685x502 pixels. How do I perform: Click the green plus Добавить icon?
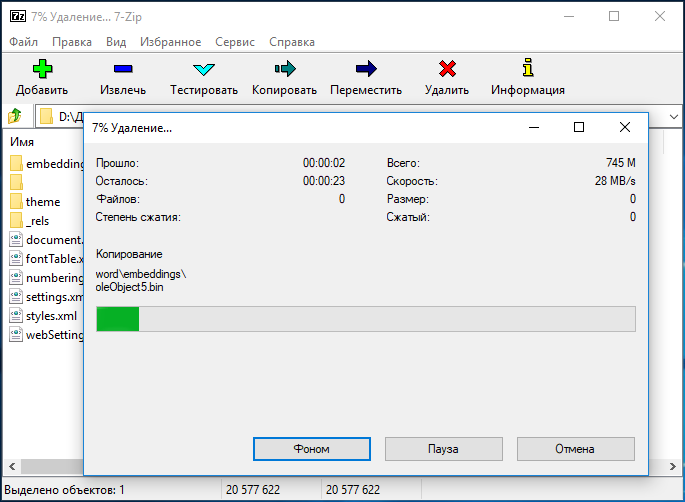click(x=42, y=69)
